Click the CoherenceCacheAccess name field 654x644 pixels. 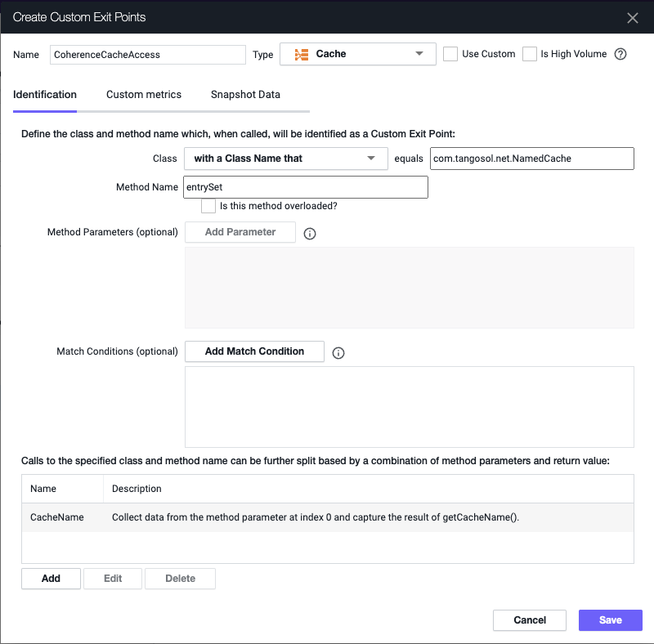[x=148, y=55]
